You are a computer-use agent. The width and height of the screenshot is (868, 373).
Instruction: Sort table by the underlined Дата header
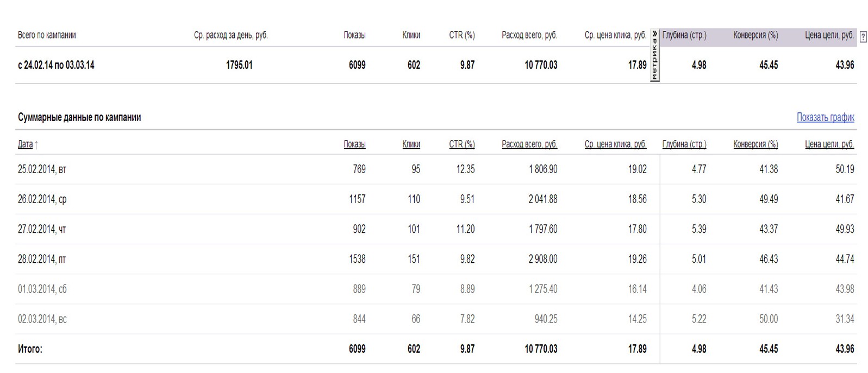(26, 144)
